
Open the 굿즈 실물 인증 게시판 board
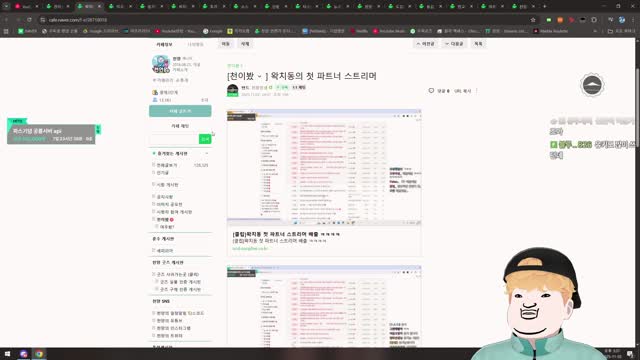(x=180, y=282)
